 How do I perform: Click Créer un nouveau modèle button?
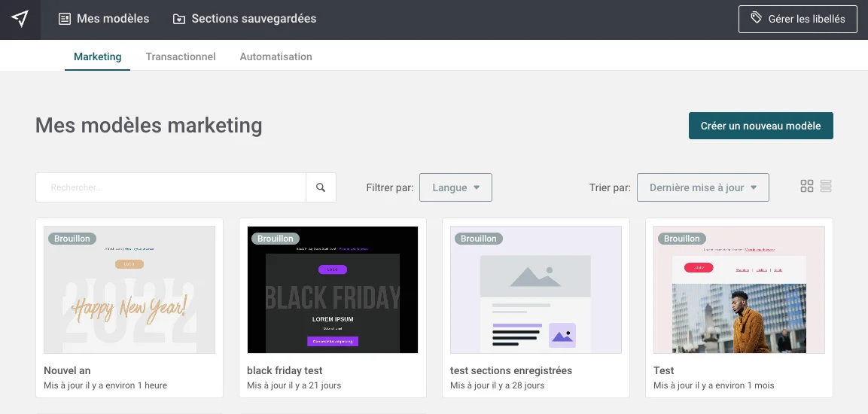coord(760,126)
